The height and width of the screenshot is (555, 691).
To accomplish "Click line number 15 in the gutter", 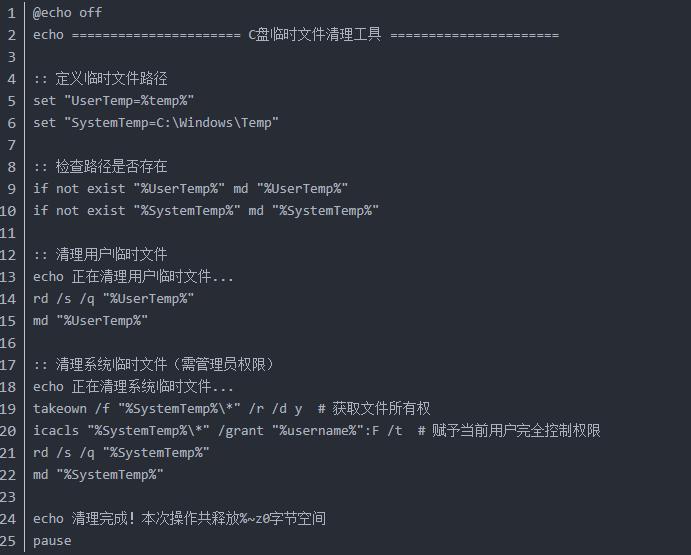I will (x=9, y=321).
